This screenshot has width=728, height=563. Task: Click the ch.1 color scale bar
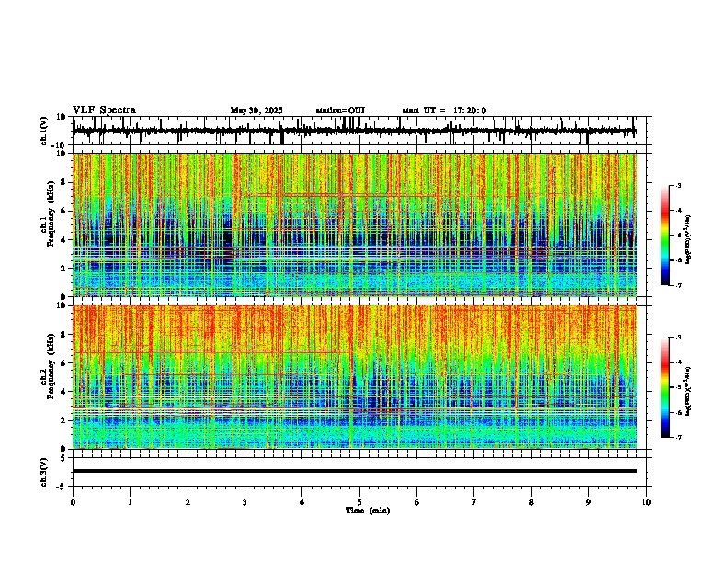click(x=665, y=236)
